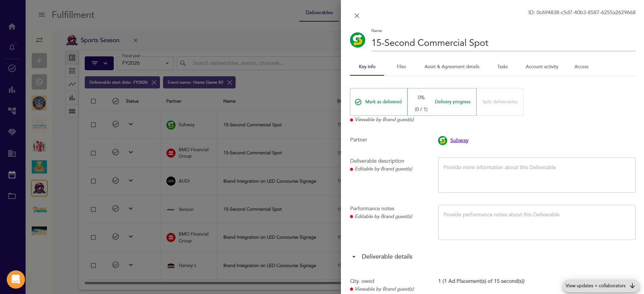Check the AUDI row checkbox
Viewport: 644px width, 294px height.
click(x=93, y=181)
